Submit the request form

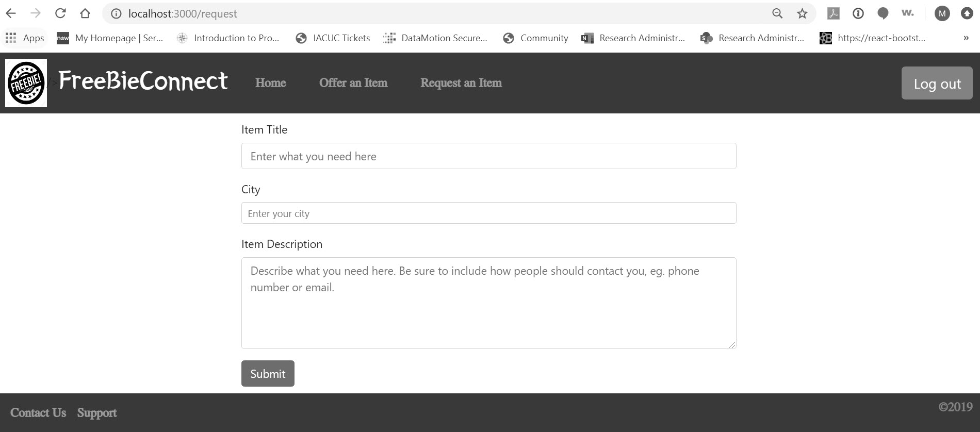268,373
